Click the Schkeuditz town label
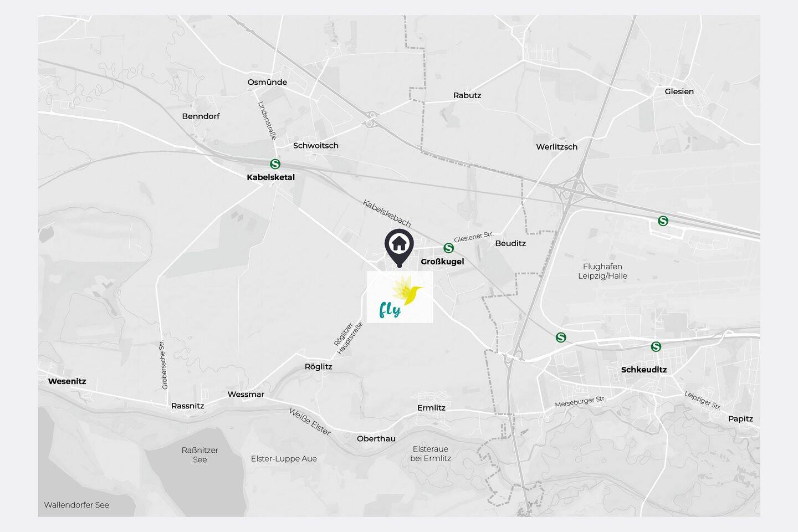The width and height of the screenshot is (798, 532). point(644,370)
